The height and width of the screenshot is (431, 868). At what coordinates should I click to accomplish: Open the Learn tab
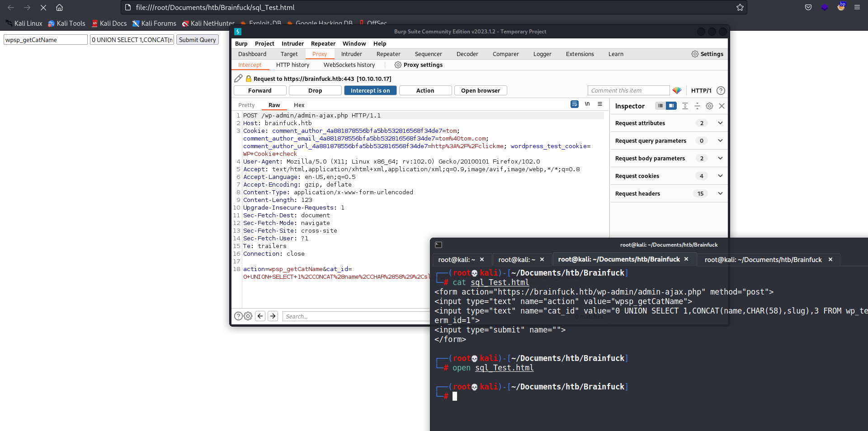[x=615, y=54]
